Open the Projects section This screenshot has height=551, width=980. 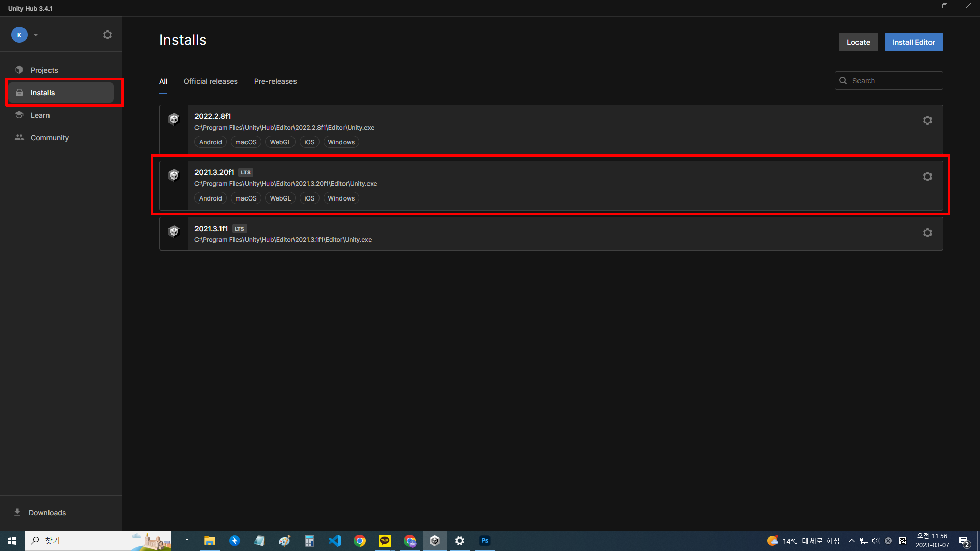(61, 70)
